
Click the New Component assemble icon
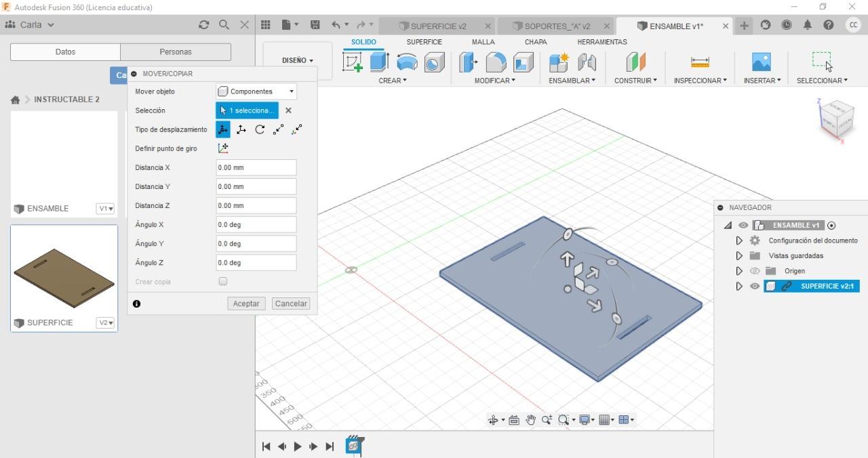click(x=559, y=62)
